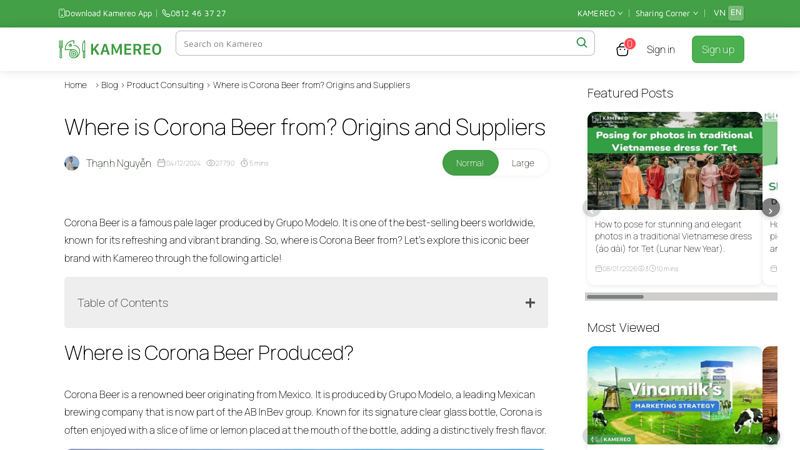800x450 pixels.
Task: Click next arrow on Most Viewed carousel
Action: (770, 438)
